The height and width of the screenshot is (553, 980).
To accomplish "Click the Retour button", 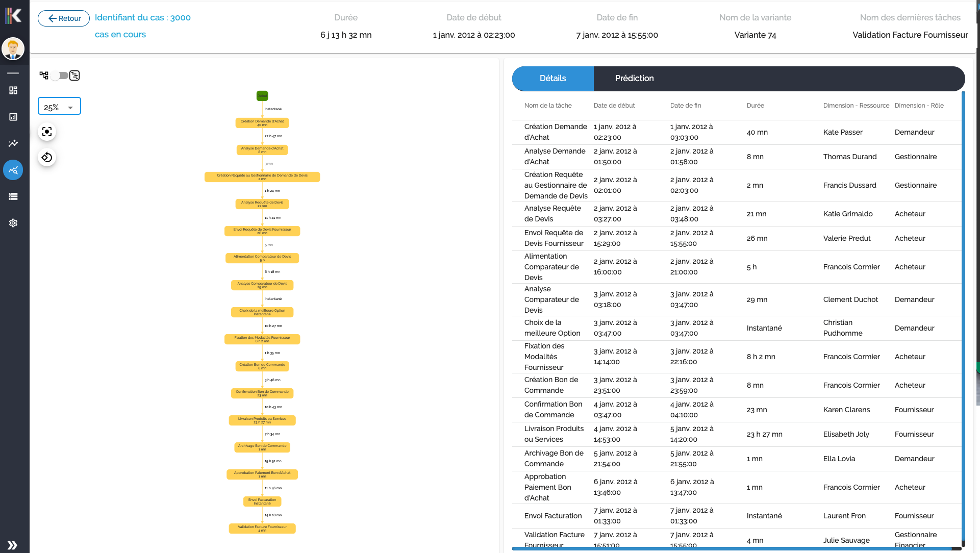I will pos(63,18).
